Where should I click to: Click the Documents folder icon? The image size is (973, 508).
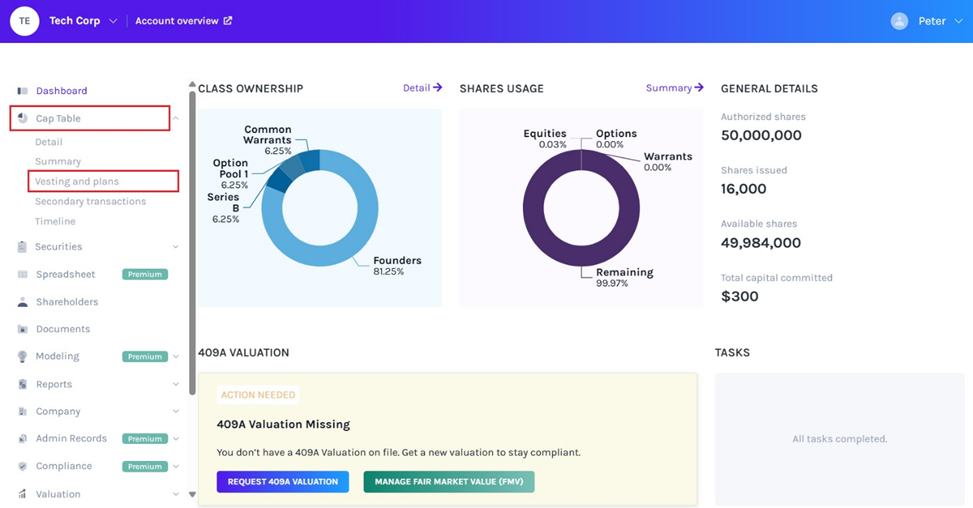point(22,329)
